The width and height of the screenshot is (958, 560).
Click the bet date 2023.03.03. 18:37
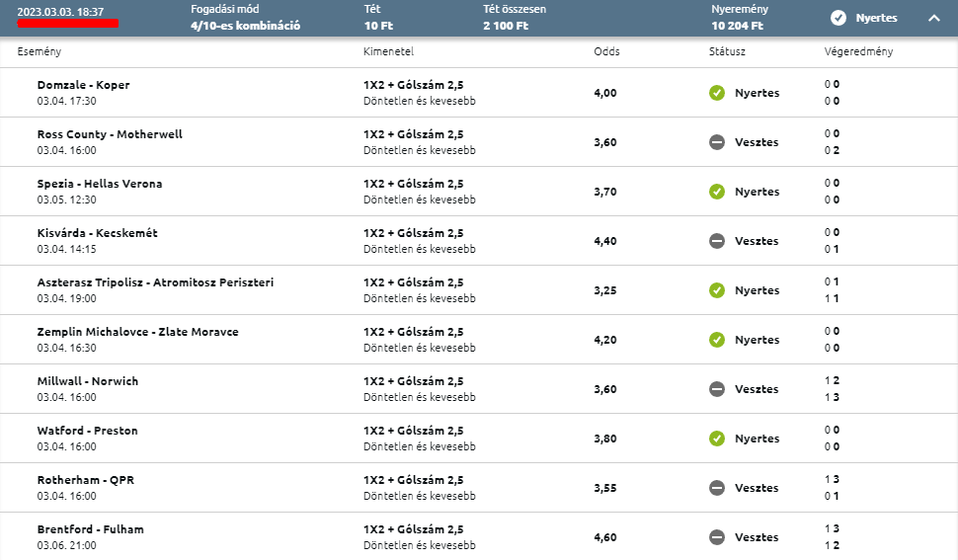(x=60, y=12)
